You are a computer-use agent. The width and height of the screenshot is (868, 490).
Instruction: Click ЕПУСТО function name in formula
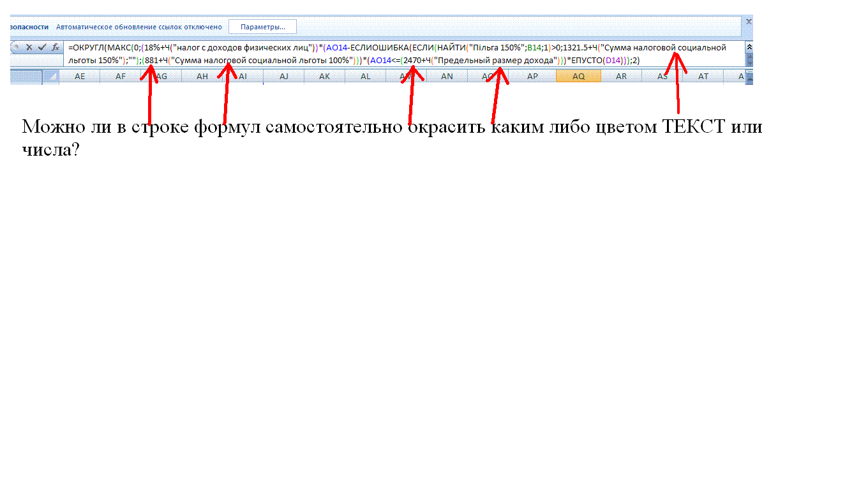586,60
